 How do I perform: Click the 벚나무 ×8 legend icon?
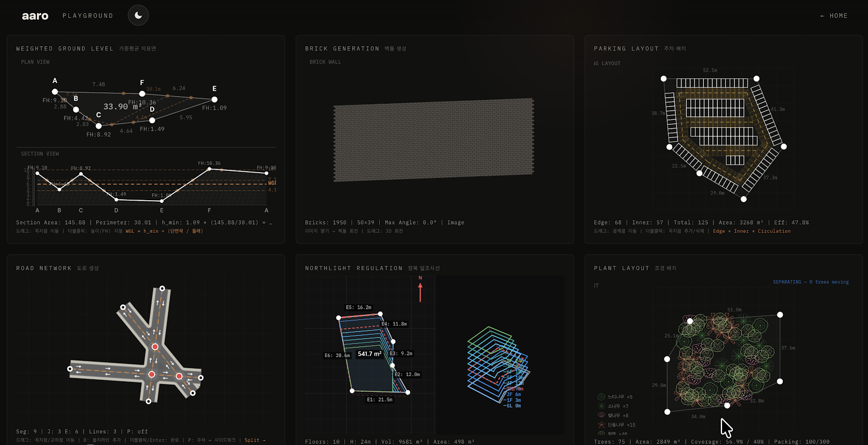tap(601, 415)
